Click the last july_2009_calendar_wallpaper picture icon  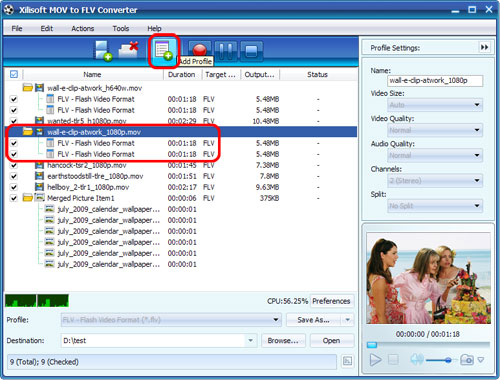coord(49,264)
